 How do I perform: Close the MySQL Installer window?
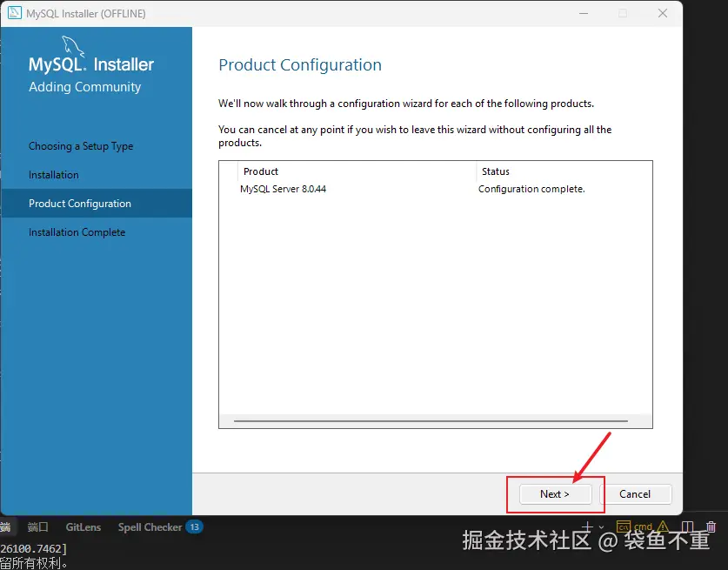[663, 13]
